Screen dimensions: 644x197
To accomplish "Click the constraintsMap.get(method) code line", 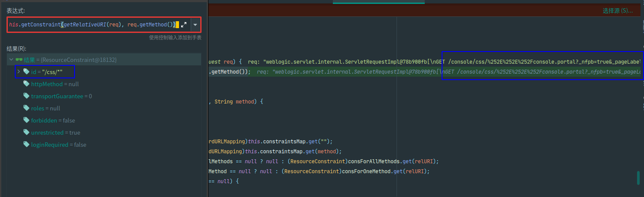I will pos(277,151).
